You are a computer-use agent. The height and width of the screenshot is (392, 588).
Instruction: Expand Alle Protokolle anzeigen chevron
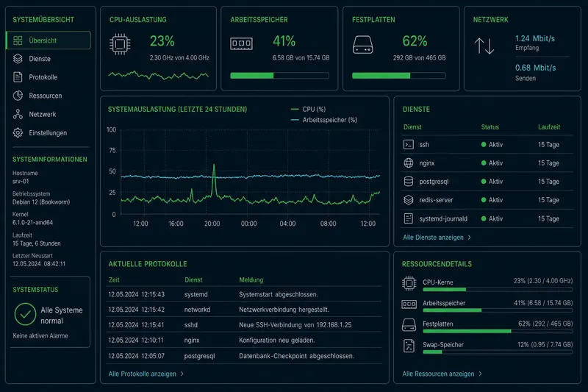coord(182,374)
